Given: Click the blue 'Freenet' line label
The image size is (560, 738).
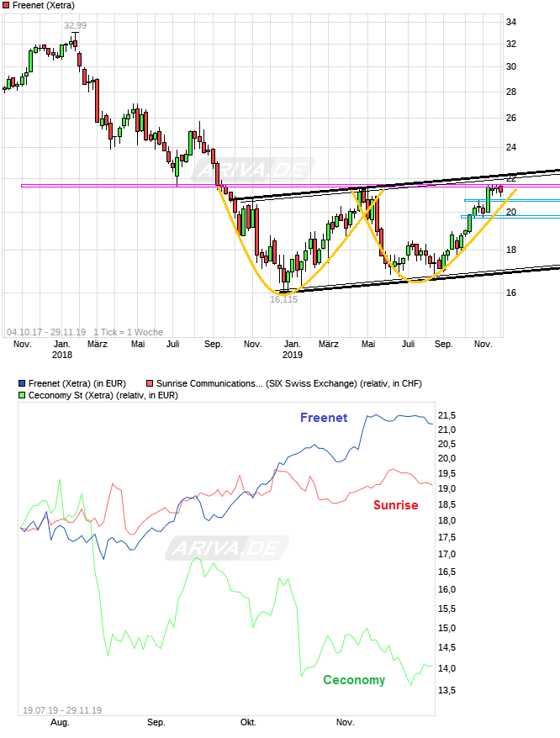Looking at the screenshot, I should [324, 418].
